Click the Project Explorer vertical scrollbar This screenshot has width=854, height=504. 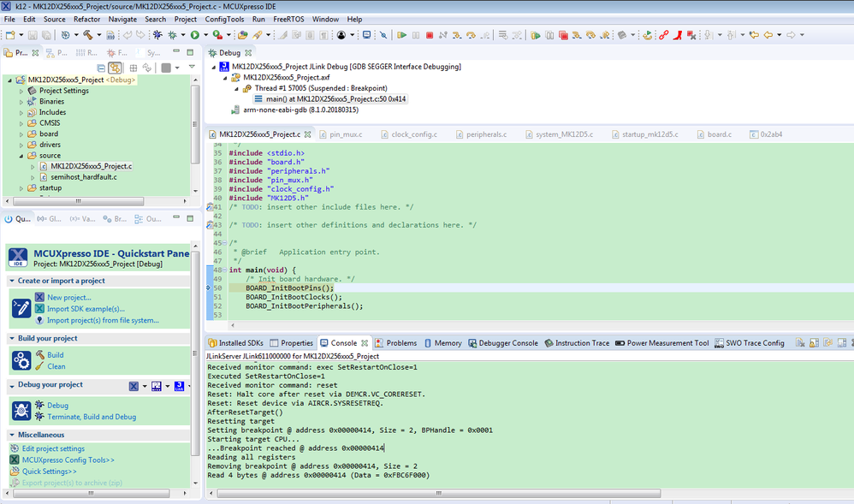pos(195,124)
